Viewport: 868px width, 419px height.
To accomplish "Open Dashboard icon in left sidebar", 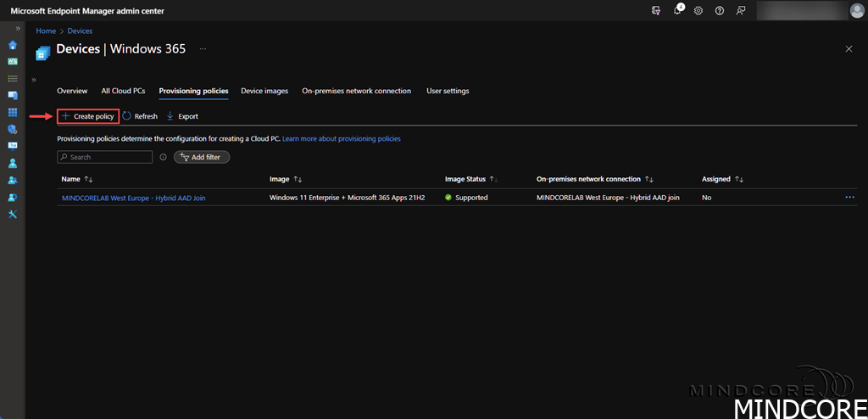I will click(13, 62).
